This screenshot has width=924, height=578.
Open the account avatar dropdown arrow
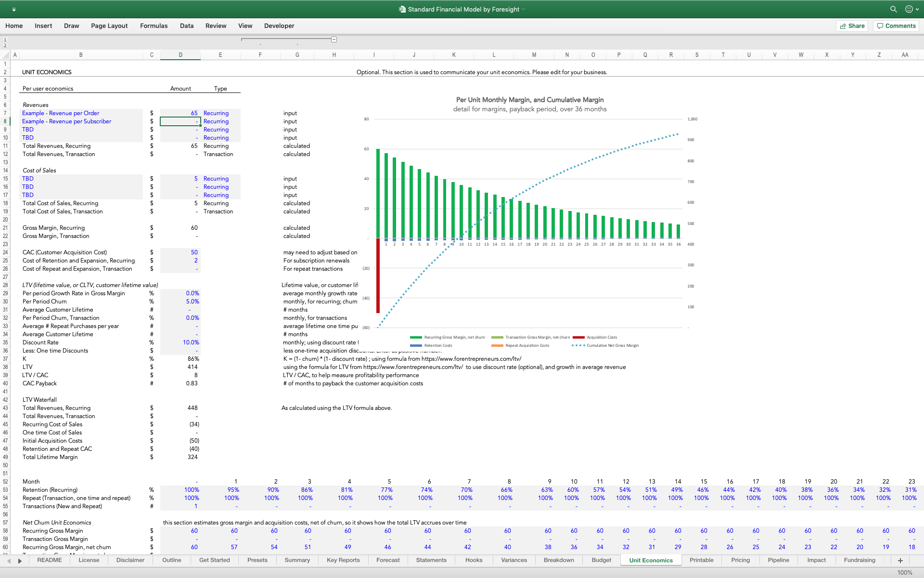point(916,9)
